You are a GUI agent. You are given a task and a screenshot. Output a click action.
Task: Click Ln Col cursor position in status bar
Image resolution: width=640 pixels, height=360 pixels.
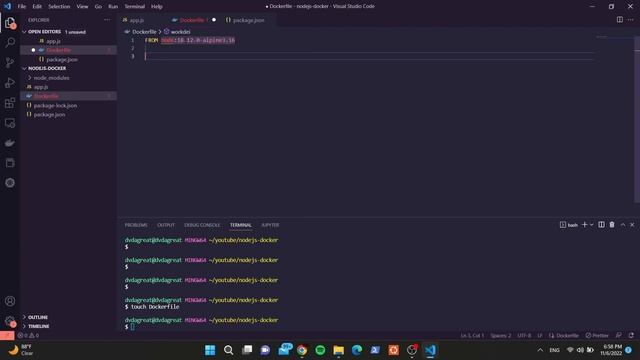(x=472, y=336)
